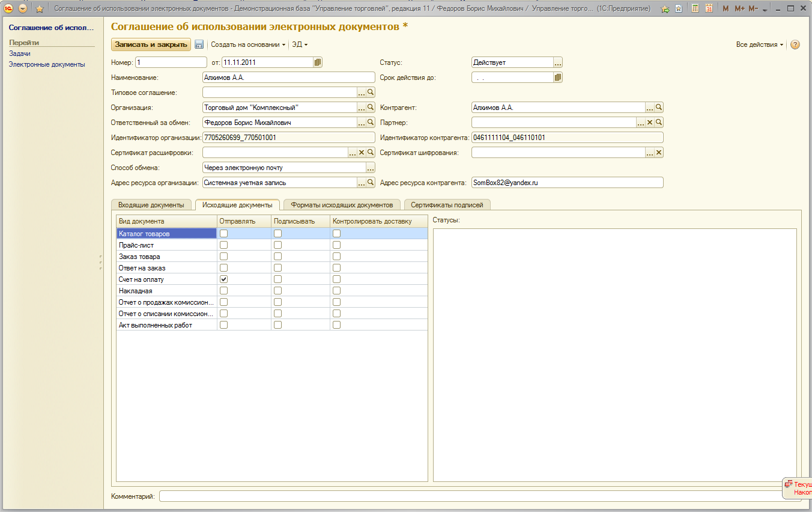Click the magnifier icon for Организация
Screen dimensions: 812x512
click(x=371, y=108)
